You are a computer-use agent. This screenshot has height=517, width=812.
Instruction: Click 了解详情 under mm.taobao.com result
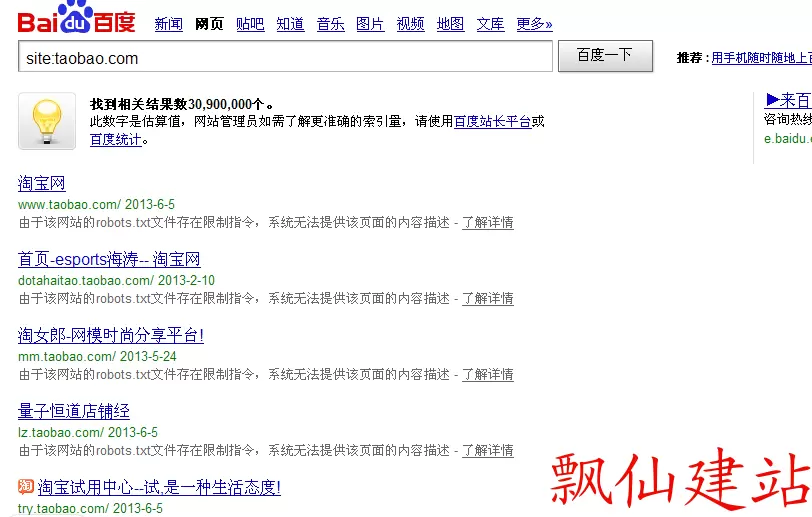pos(488,374)
